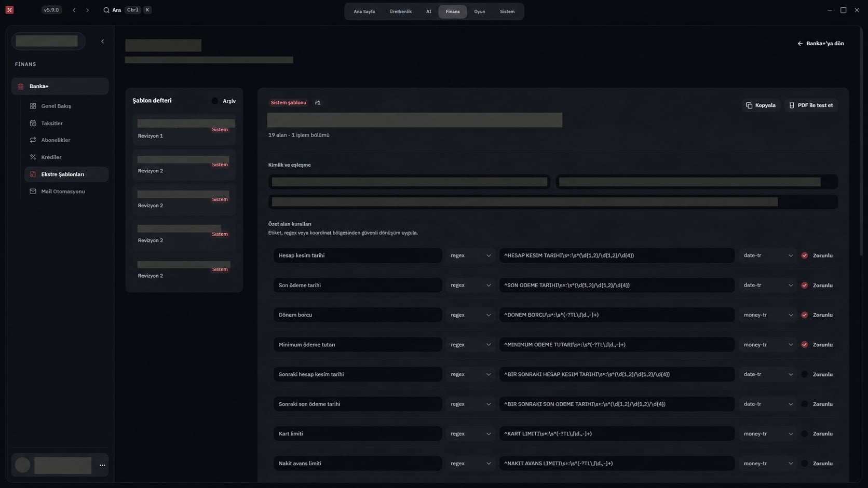Viewport: 868px width, 488px height.
Task: Open Krediler page
Action: pyautogui.click(x=66, y=157)
